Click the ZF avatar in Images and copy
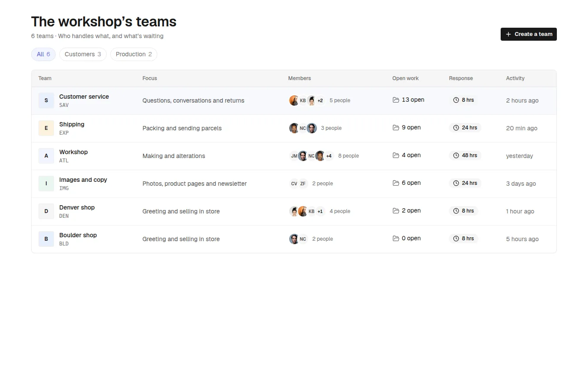 coord(303,184)
